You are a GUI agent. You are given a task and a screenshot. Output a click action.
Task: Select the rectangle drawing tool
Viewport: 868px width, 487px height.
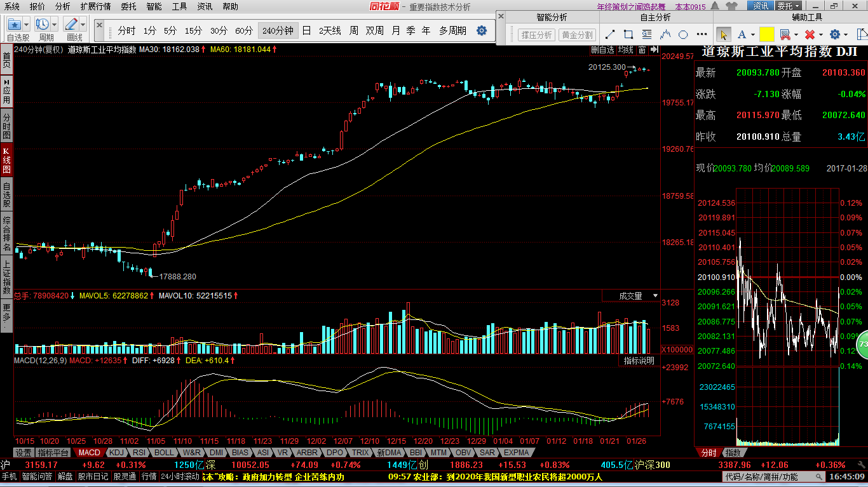click(x=628, y=34)
